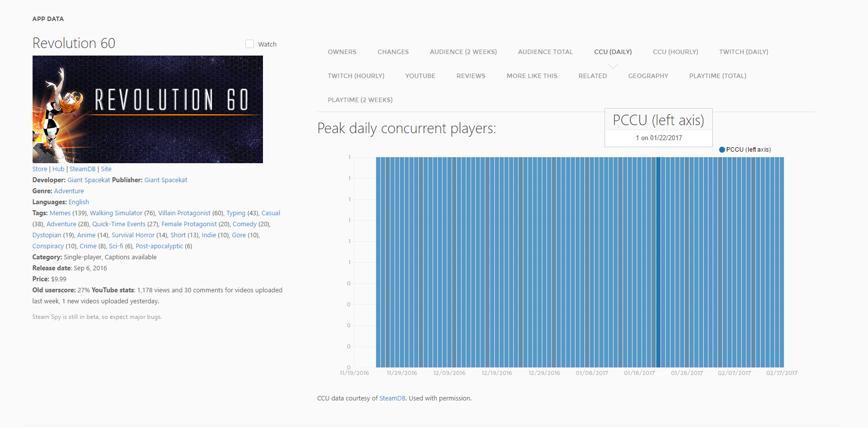Show the Geography tab

(x=648, y=76)
